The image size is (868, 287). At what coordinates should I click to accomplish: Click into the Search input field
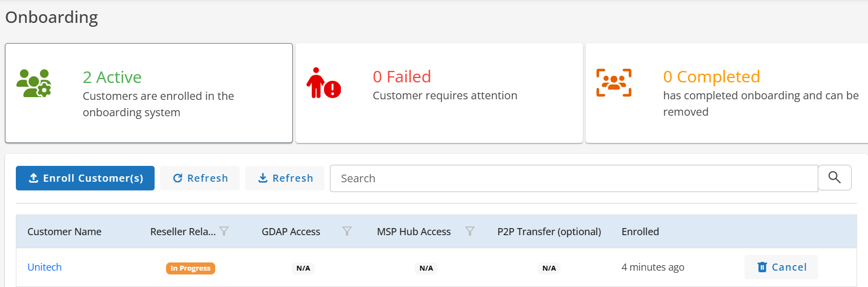tap(574, 178)
